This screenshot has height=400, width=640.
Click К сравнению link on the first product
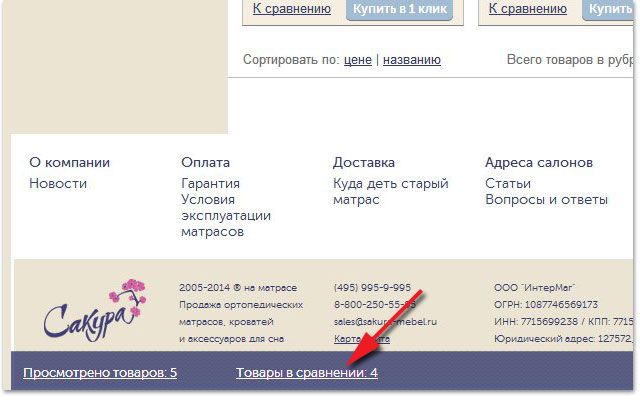pos(291,9)
